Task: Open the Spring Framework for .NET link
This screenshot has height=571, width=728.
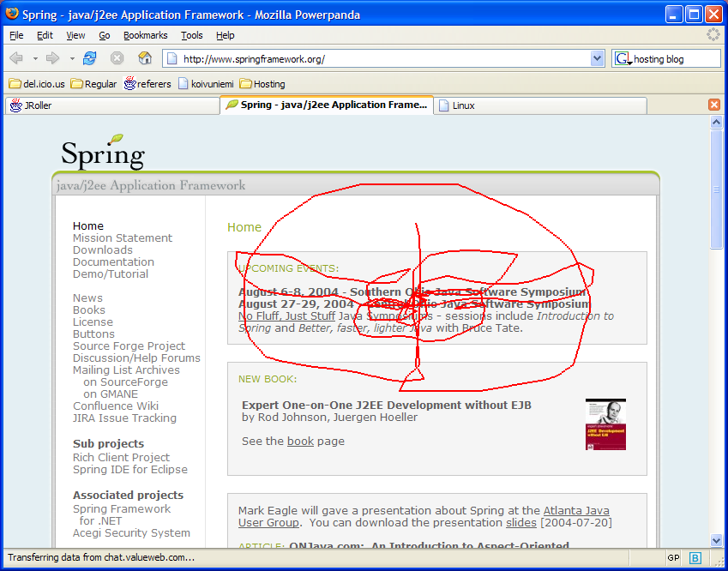Action: pyautogui.click(x=122, y=514)
